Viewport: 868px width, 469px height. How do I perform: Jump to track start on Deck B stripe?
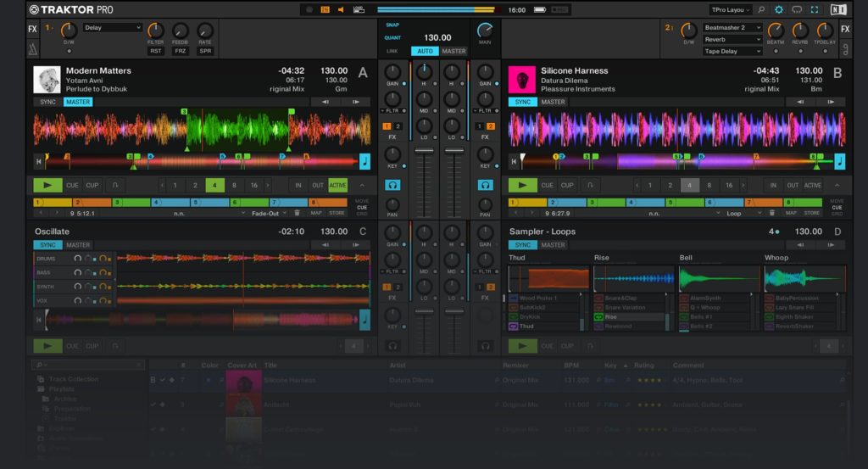(513, 162)
